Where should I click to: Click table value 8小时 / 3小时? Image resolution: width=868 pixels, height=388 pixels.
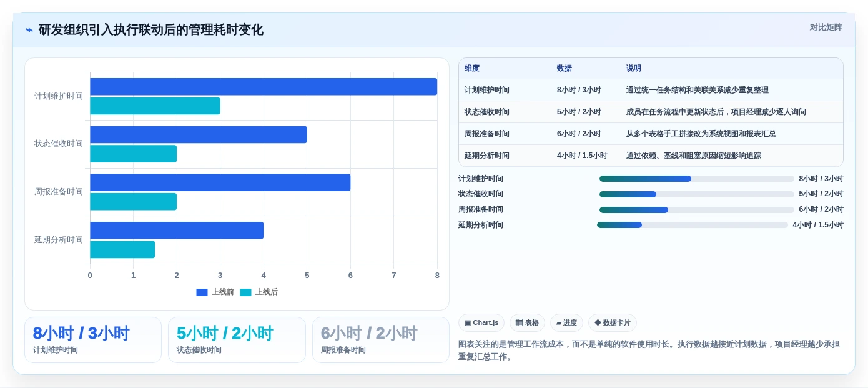coord(579,90)
